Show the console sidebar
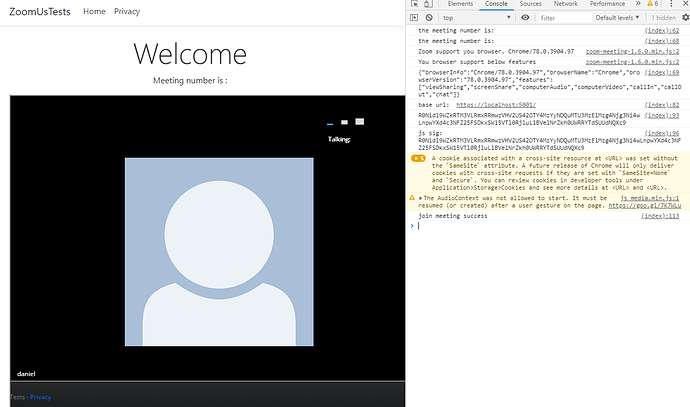This screenshot has width=690, height=407. coord(414,18)
